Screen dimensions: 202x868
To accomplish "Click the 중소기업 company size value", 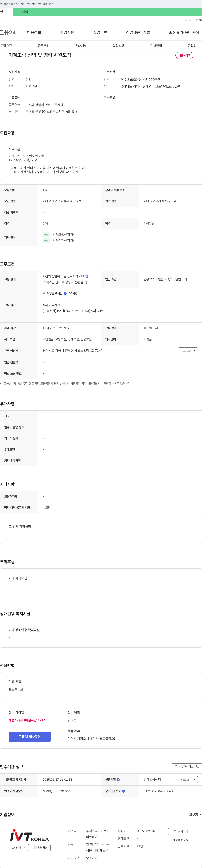I will 92,858.
